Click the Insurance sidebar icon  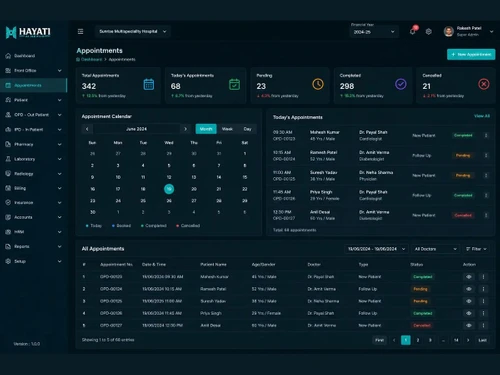click(x=8, y=202)
